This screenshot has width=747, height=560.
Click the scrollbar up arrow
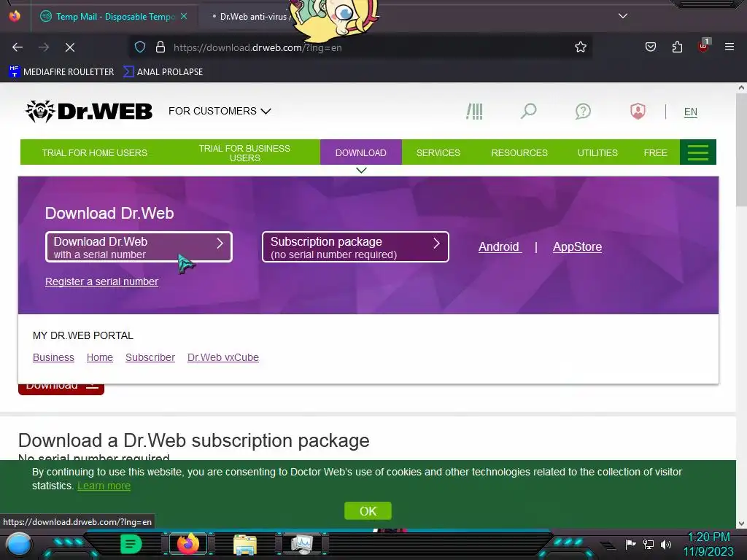tap(741, 87)
